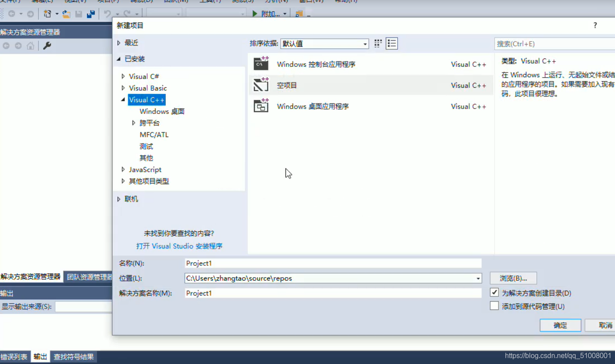This screenshot has width=615, height=364.
Task: Open the 查找符号结果 tab
Action: (73, 357)
